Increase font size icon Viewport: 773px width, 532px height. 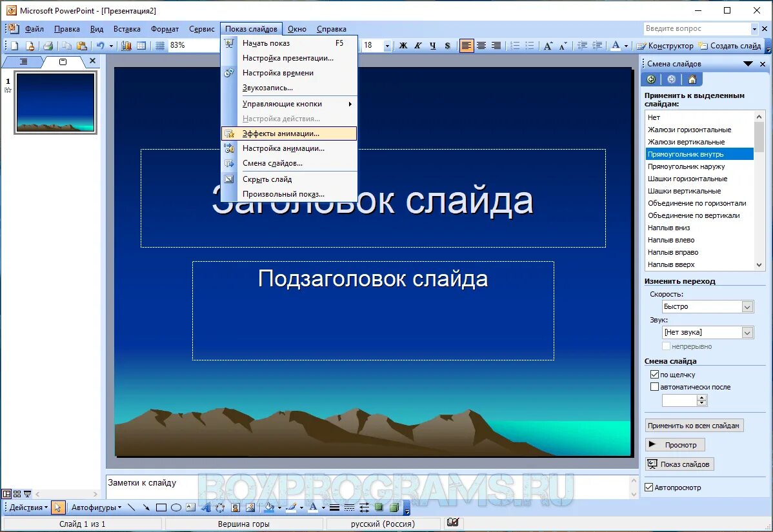point(548,46)
